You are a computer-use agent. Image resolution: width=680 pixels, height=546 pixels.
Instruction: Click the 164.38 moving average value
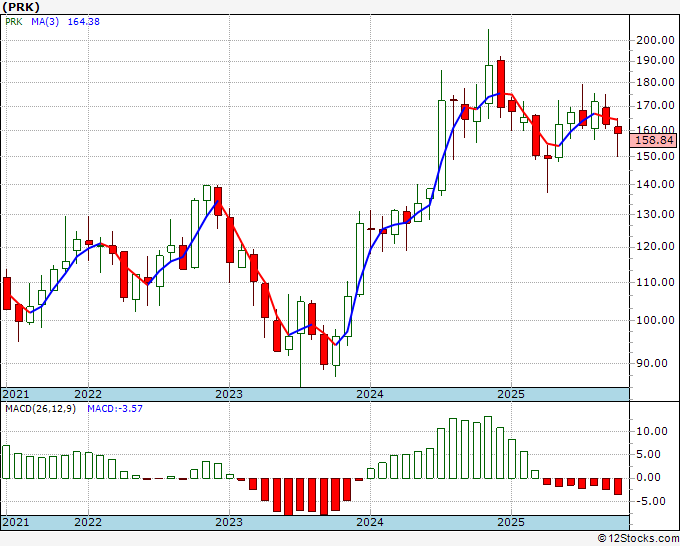pyautogui.click(x=87, y=26)
